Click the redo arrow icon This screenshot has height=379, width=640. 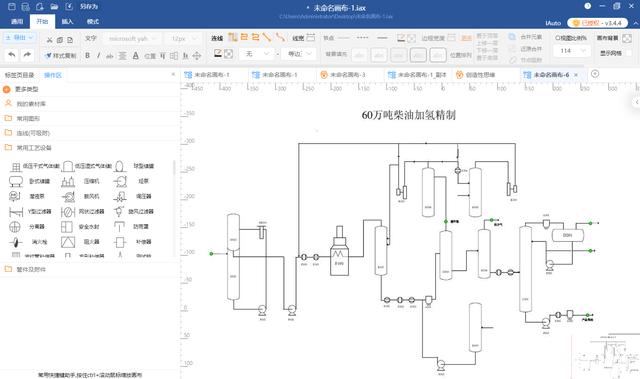27,54
